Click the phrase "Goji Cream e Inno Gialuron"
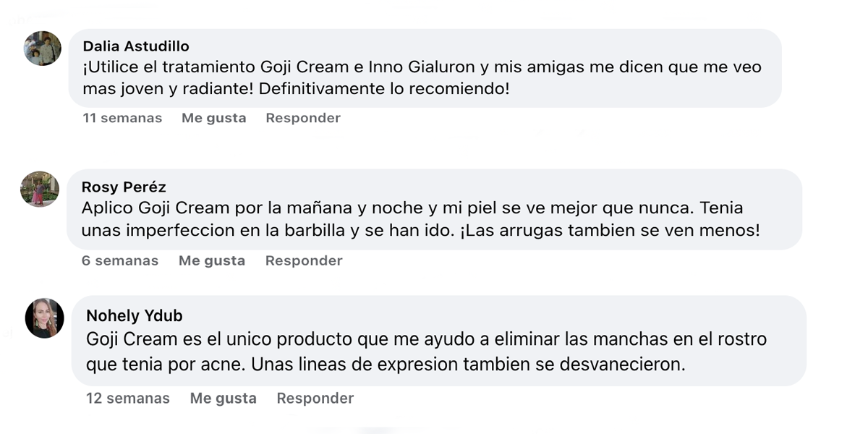Viewport: 868px width, 434px height. 377,67
